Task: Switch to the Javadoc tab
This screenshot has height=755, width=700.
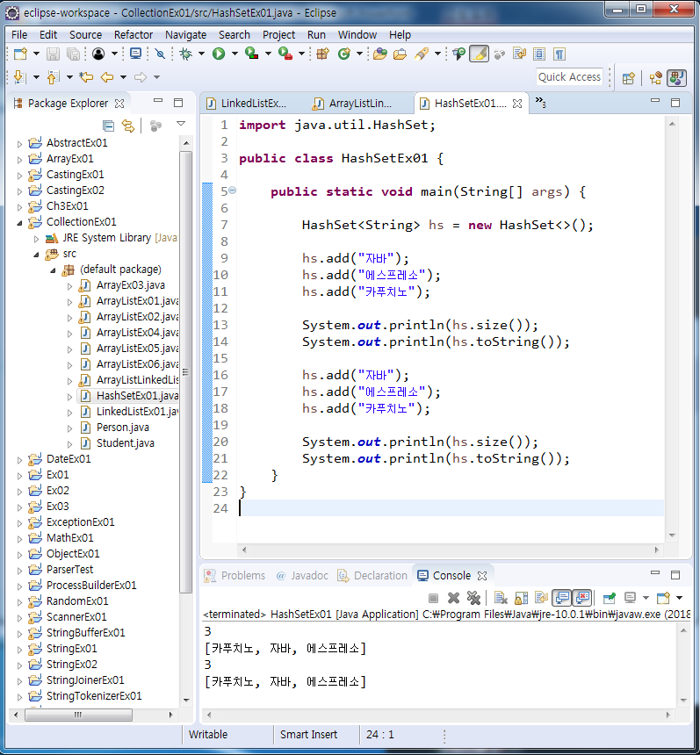Action: pyautogui.click(x=302, y=576)
